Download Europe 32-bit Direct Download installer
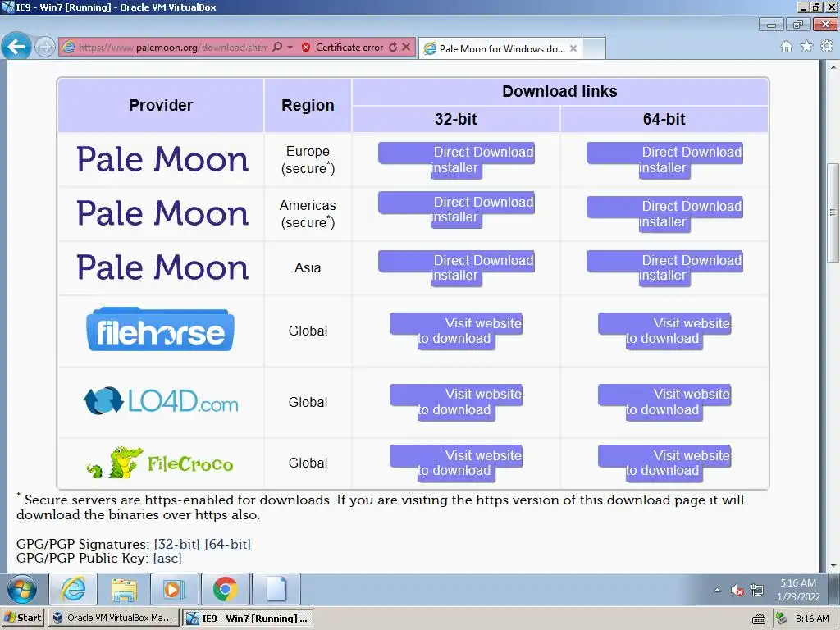840x630 pixels. 456,160
